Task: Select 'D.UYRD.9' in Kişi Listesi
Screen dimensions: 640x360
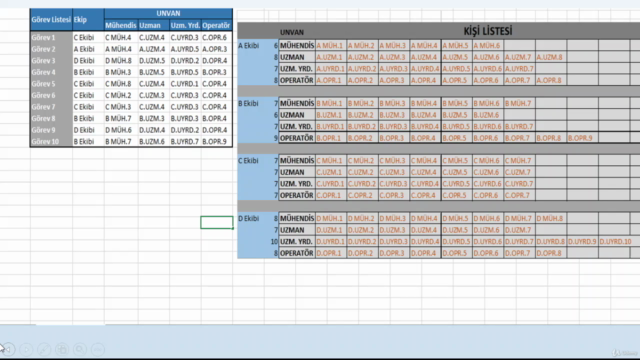Action: (582, 242)
